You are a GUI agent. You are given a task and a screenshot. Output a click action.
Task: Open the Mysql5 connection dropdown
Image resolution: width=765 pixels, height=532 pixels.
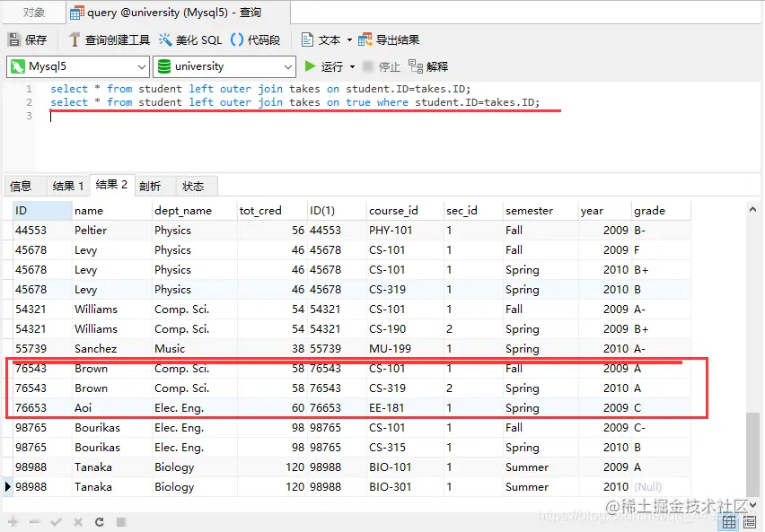pos(78,66)
